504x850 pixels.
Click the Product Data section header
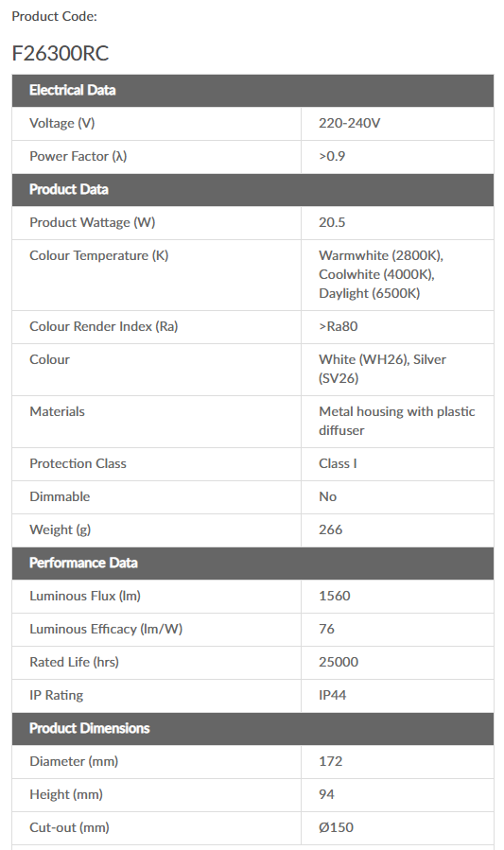(x=252, y=190)
